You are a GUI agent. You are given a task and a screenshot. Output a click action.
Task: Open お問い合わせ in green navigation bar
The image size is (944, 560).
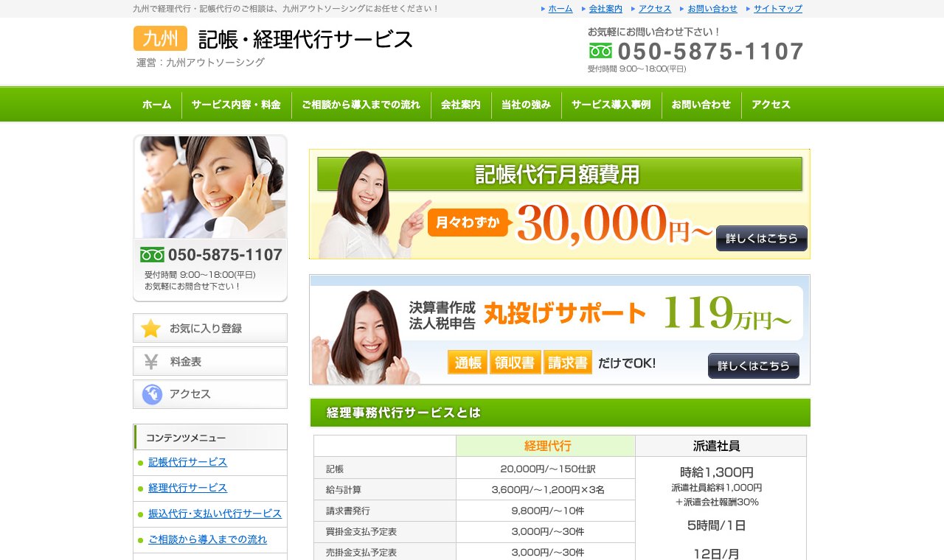[701, 105]
